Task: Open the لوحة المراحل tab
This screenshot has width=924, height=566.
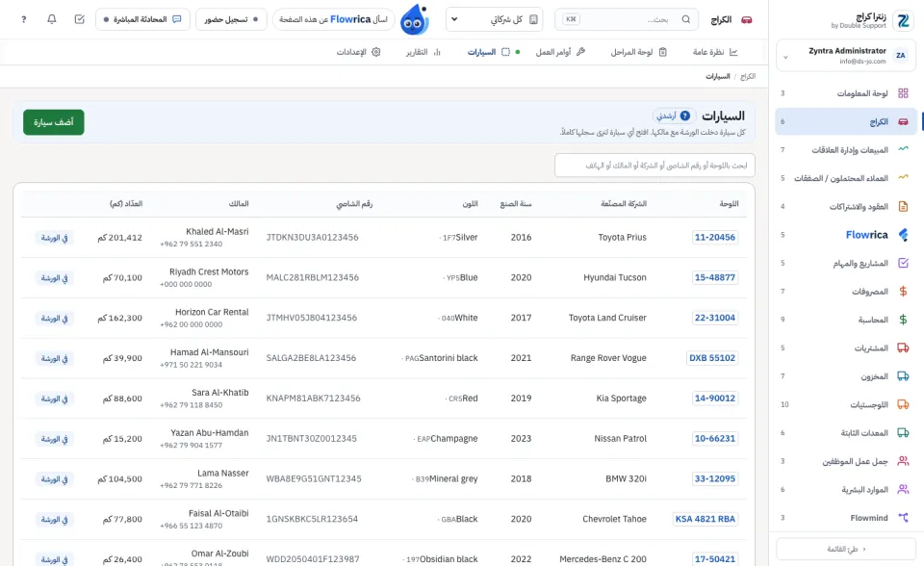Action: [638, 52]
